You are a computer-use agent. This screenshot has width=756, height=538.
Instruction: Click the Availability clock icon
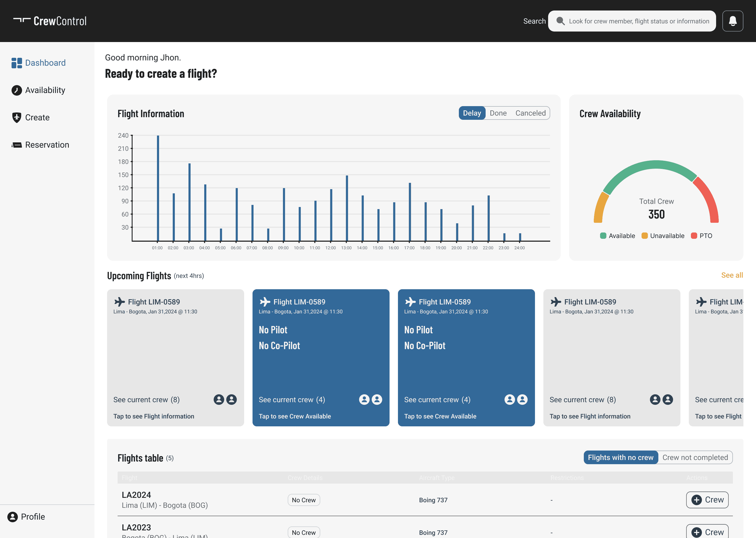(17, 90)
